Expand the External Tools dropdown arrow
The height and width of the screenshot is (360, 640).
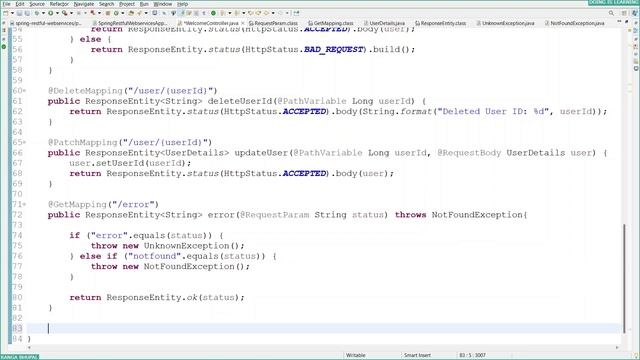point(71,13)
